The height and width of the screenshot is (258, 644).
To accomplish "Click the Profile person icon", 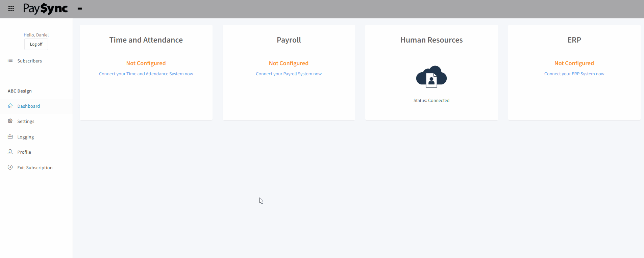I will click(10, 152).
